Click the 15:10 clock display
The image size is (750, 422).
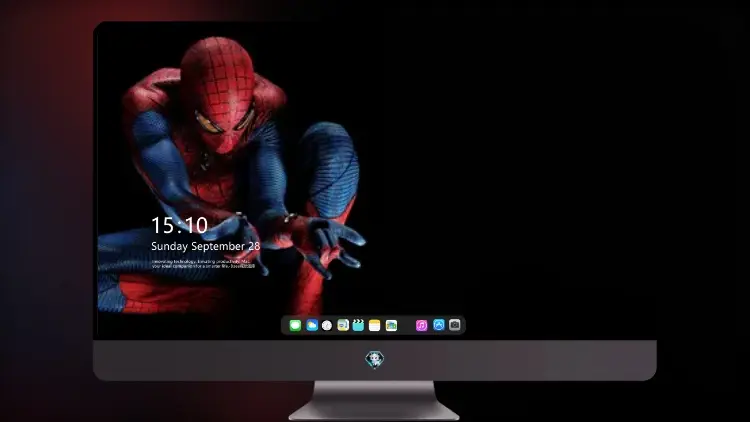[x=179, y=225]
